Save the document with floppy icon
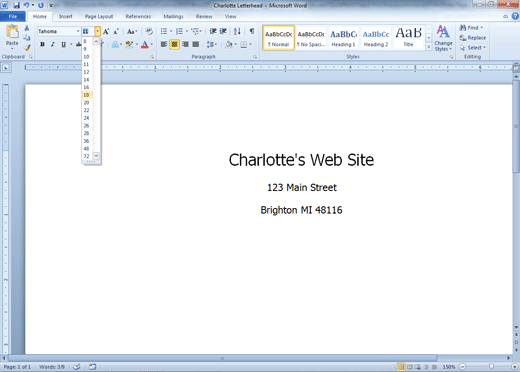 [x=16, y=5]
